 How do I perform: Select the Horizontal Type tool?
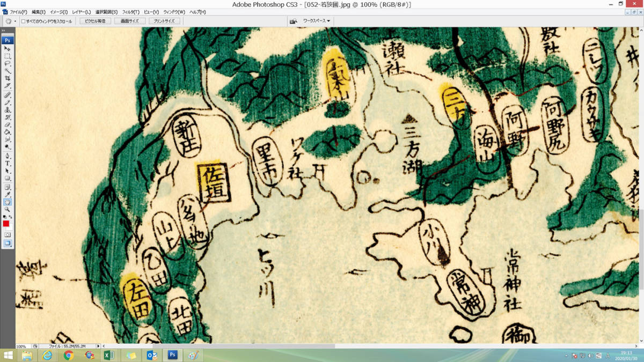8,163
